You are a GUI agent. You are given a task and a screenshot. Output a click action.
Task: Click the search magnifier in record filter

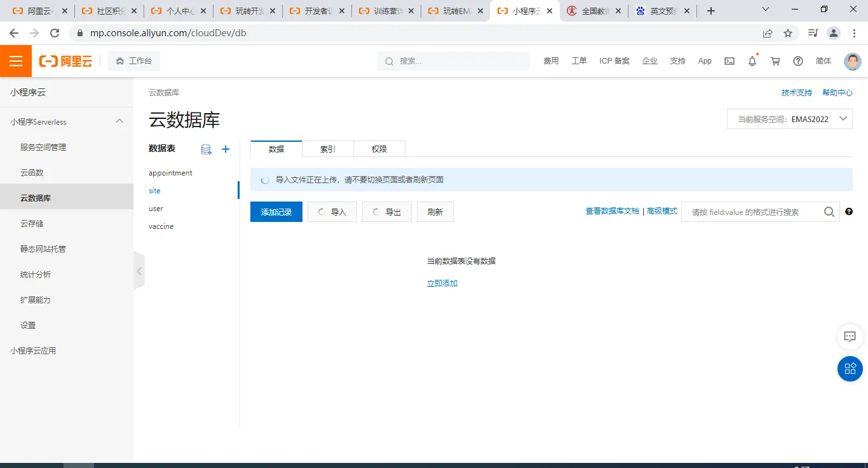click(x=829, y=212)
